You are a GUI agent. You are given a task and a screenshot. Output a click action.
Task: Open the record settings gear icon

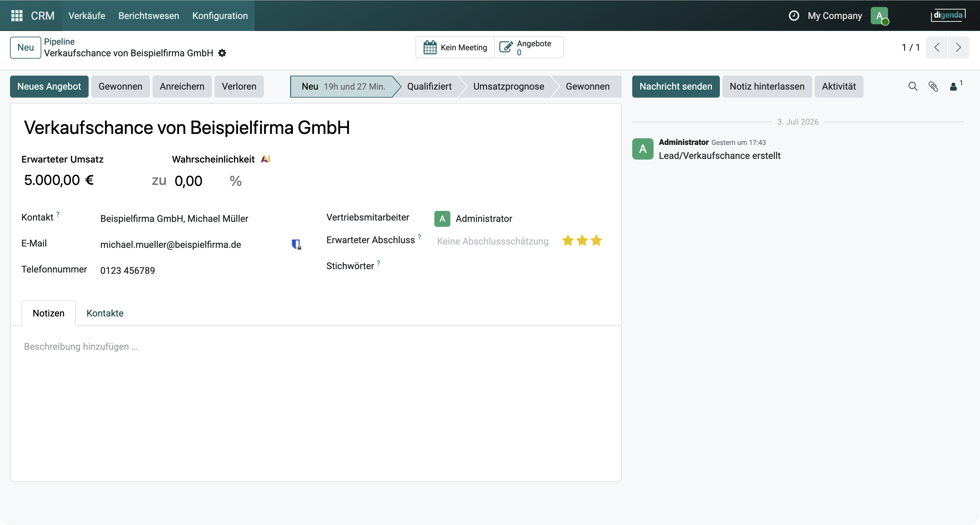click(x=222, y=53)
